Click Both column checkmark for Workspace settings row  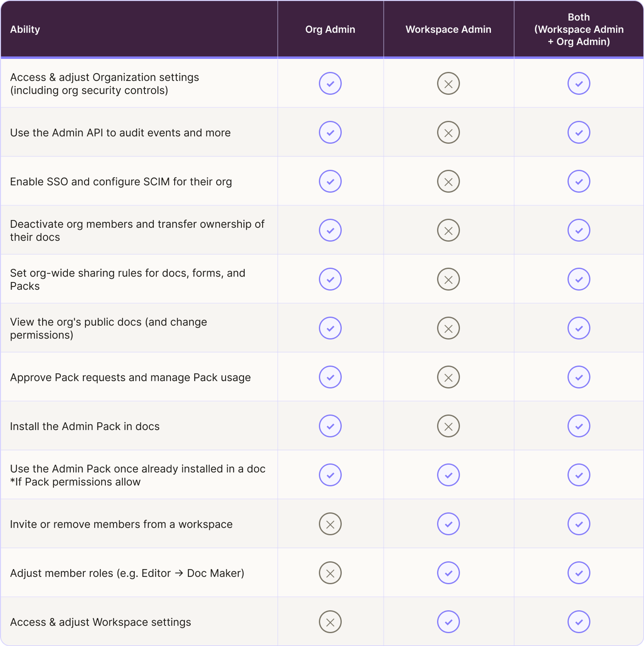tap(579, 622)
